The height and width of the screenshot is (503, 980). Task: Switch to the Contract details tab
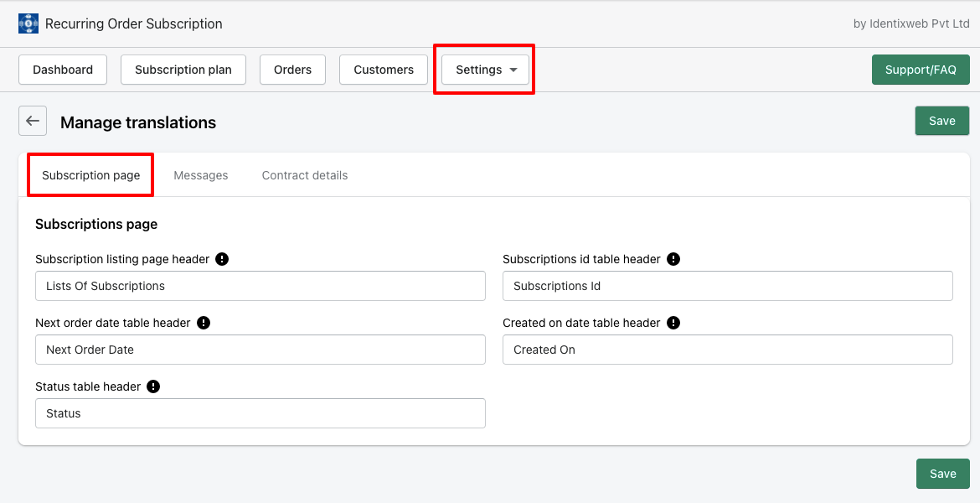[305, 175]
